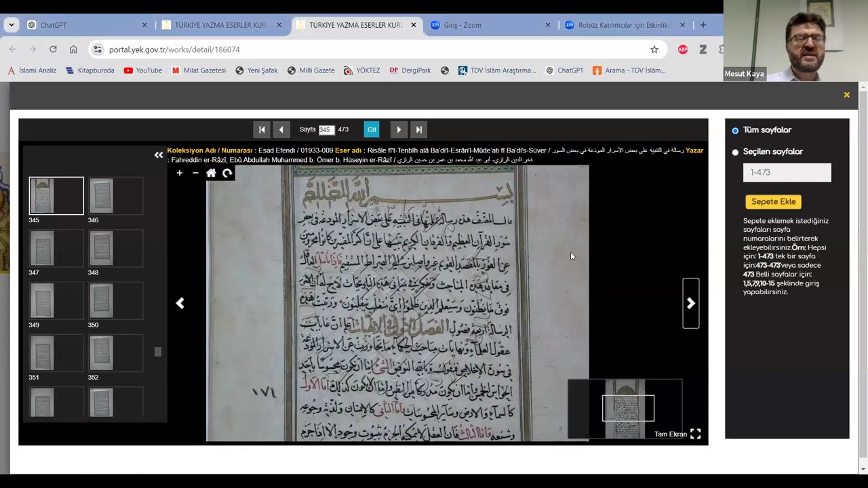The width and height of the screenshot is (868, 488).
Task: Click the Sepete Ekle button
Action: tap(773, 202)
